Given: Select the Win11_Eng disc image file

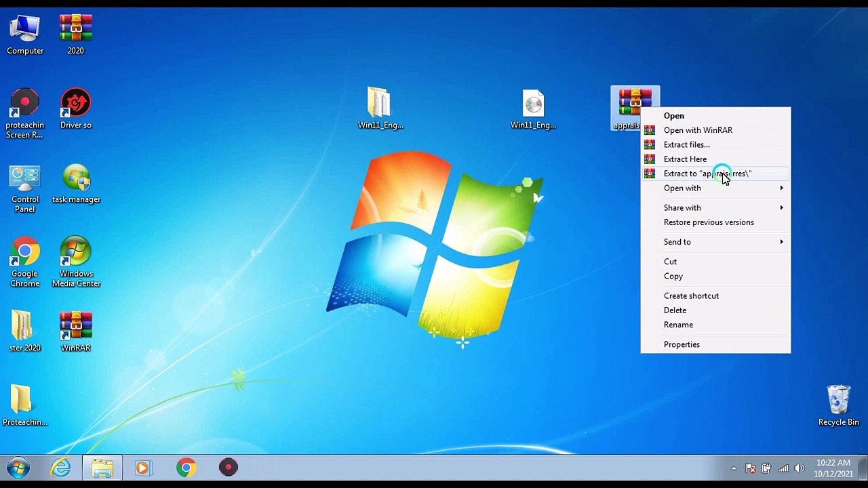Looking at the screenshot, I should point(533,108).
